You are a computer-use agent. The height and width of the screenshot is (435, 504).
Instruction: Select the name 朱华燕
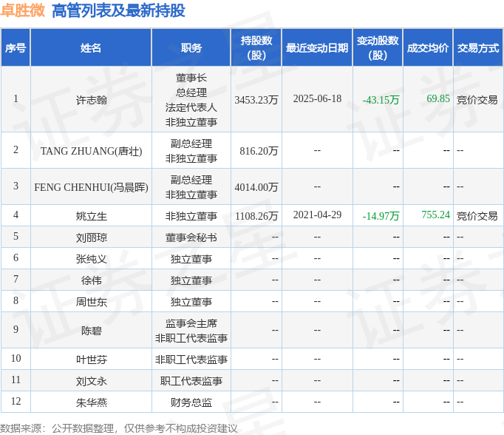(92, 402)
